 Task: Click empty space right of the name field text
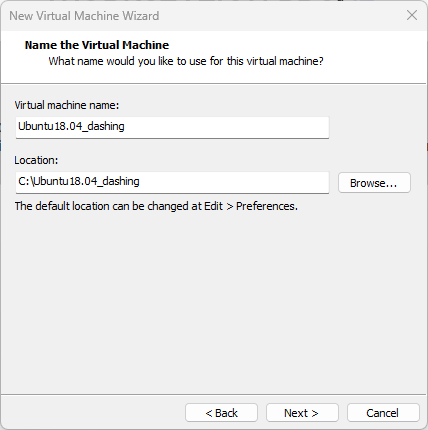(227, 127)
